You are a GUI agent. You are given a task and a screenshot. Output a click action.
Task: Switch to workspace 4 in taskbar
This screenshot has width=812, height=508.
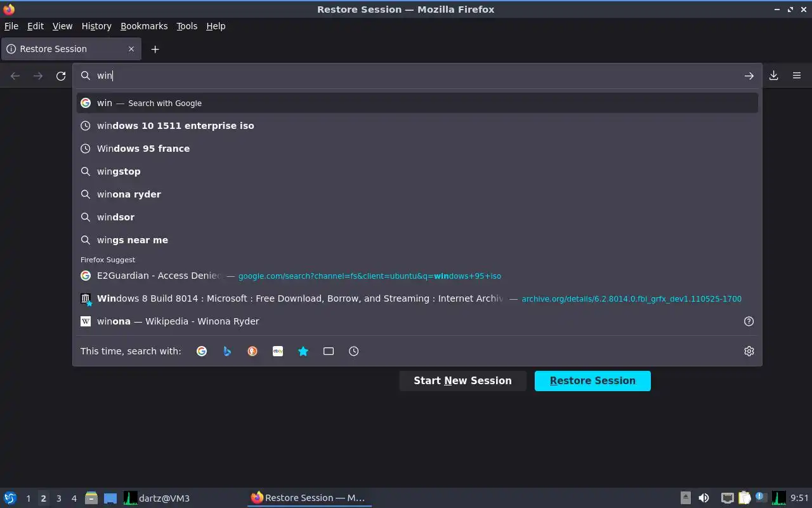(74, 498)
